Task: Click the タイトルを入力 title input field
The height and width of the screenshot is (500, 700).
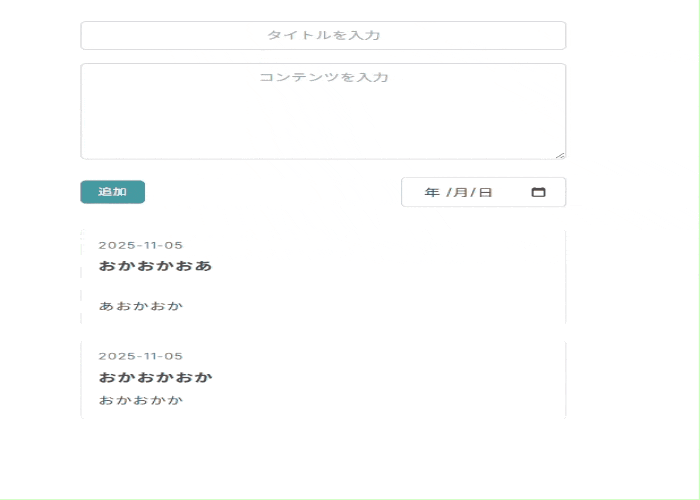Action: tap(323, 35)
